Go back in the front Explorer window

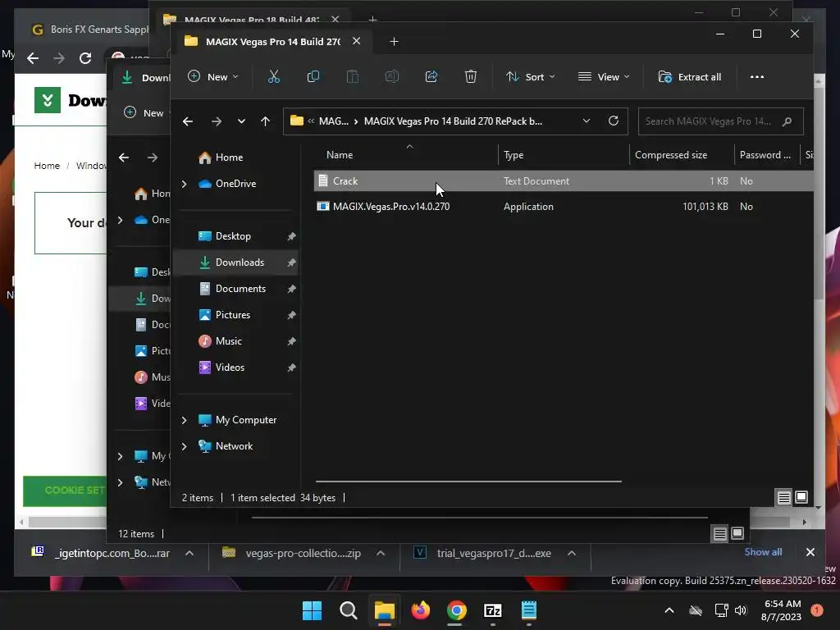point(188,121)
